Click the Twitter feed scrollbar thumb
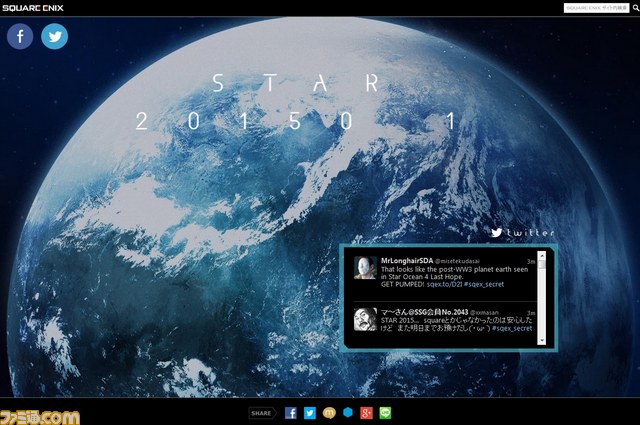 tap(542, 265)
